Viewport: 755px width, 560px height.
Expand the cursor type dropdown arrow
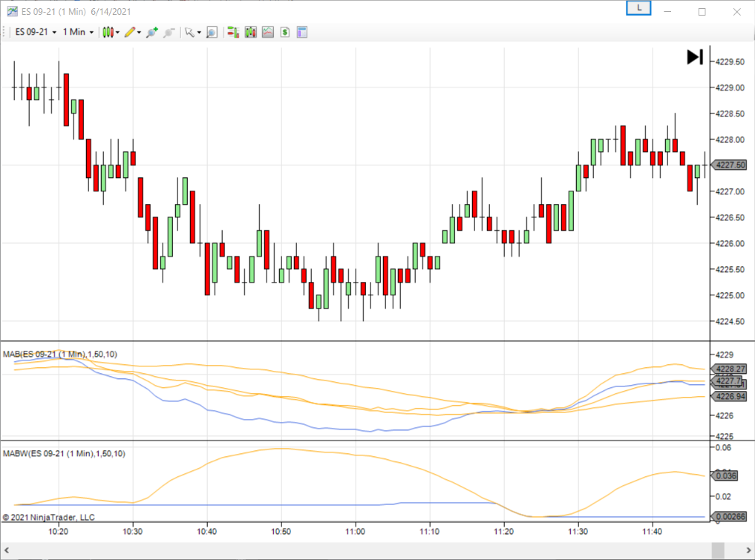coord(199,32)
